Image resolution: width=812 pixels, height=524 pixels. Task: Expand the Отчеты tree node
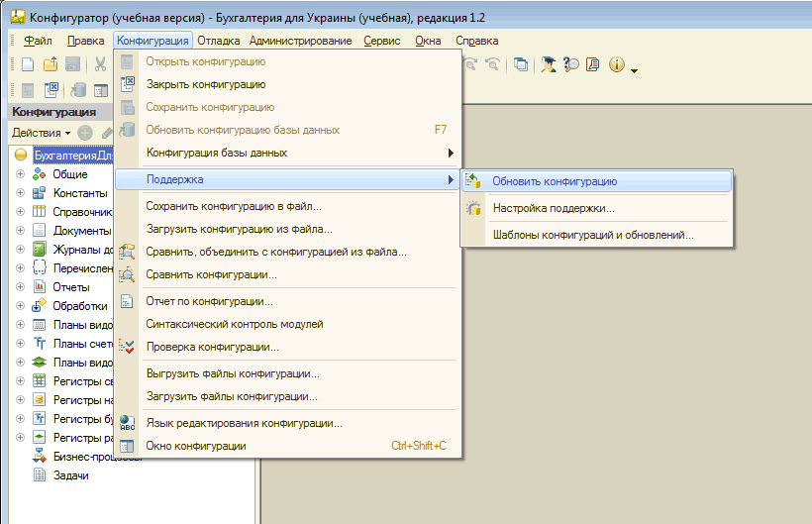(x=20, y=287)
